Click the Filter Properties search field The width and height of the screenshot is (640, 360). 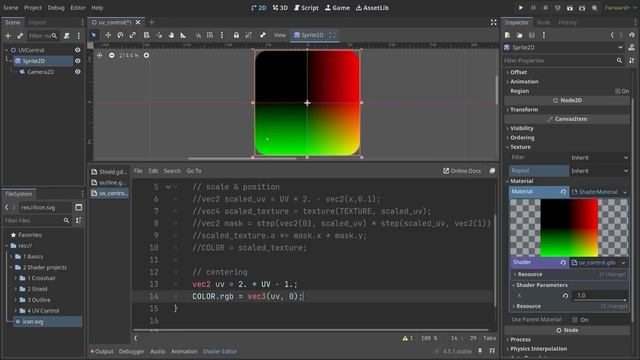[564, 60]
